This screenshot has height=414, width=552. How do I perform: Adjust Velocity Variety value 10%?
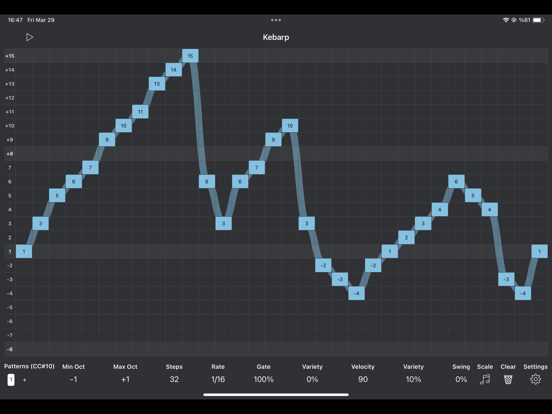(x=413, y=379)
